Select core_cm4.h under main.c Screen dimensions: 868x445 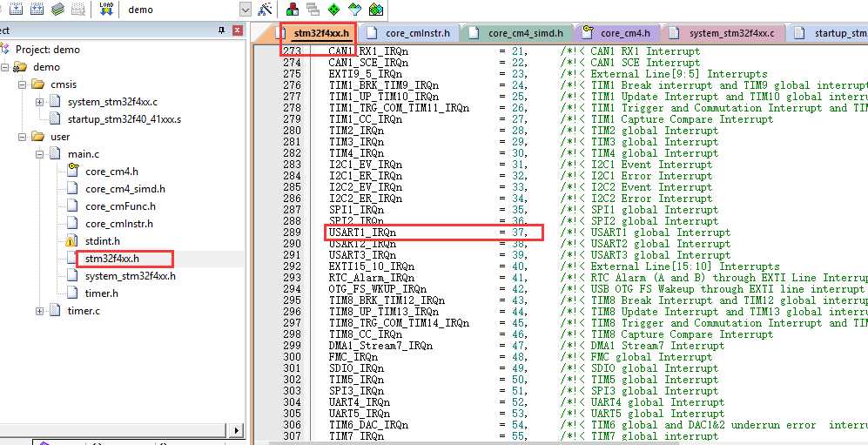pos(111,172)
